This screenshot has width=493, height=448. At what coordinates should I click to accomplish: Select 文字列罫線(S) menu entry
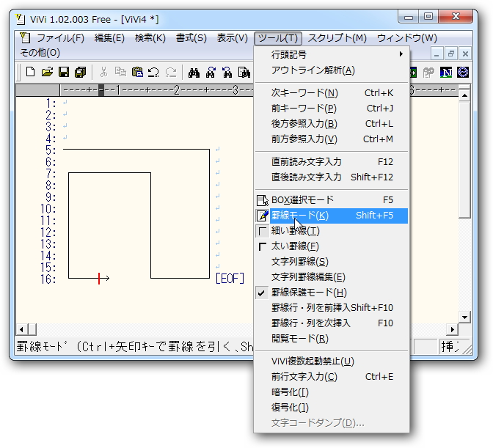tap(331, 262)
